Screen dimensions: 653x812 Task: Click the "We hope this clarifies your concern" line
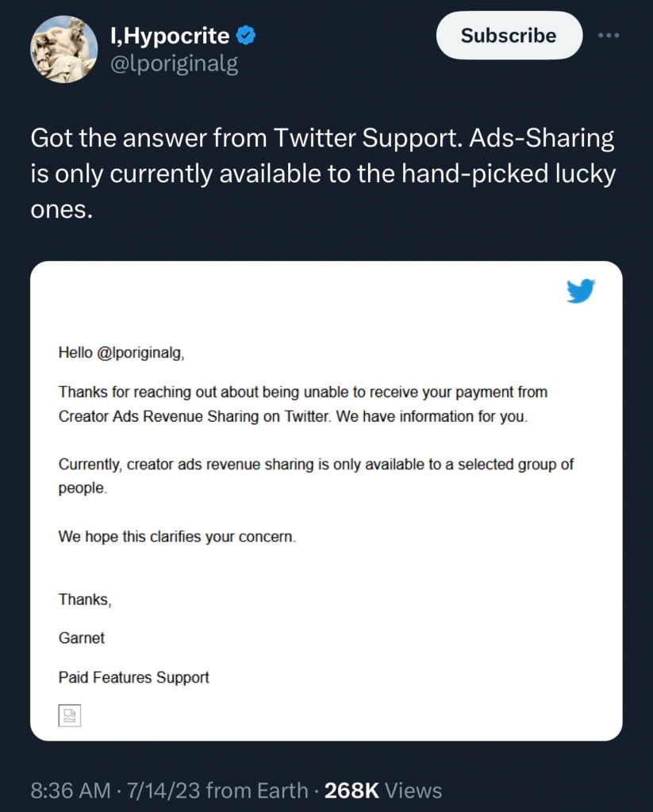[177, 537]
